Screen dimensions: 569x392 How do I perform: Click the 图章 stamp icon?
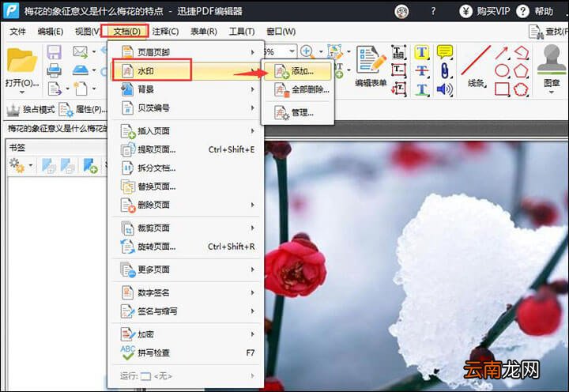[552, 60]
